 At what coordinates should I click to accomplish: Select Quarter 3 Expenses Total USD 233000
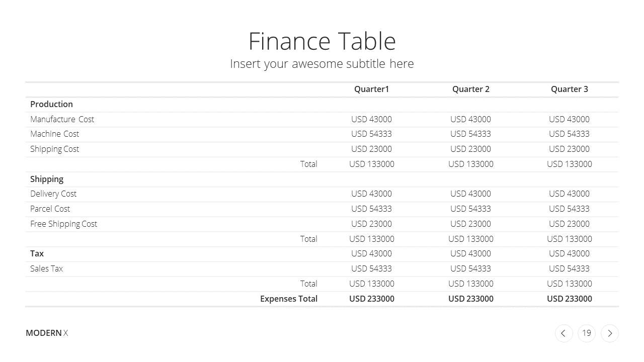[570, 299]
